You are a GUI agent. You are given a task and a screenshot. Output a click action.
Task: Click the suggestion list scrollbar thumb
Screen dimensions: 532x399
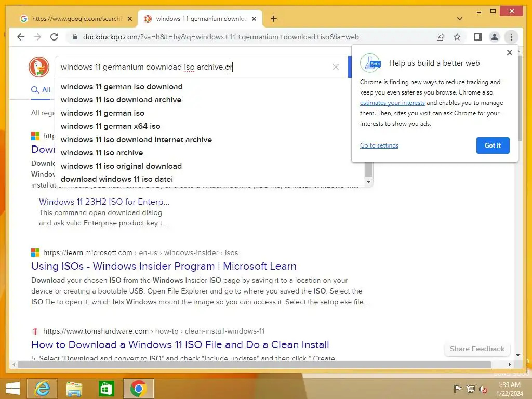coord(369,169)
